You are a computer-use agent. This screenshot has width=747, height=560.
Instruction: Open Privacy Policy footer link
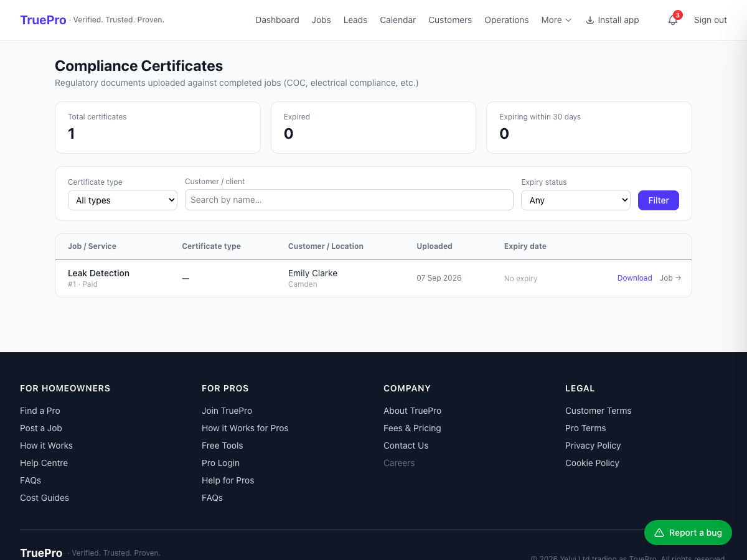tap(593, 446)
